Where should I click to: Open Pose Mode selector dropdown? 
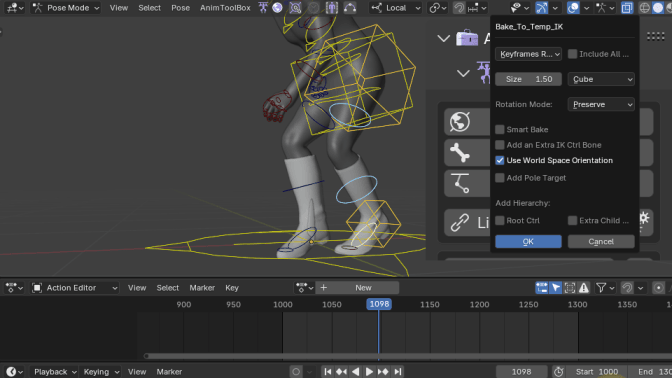[66, 8]
